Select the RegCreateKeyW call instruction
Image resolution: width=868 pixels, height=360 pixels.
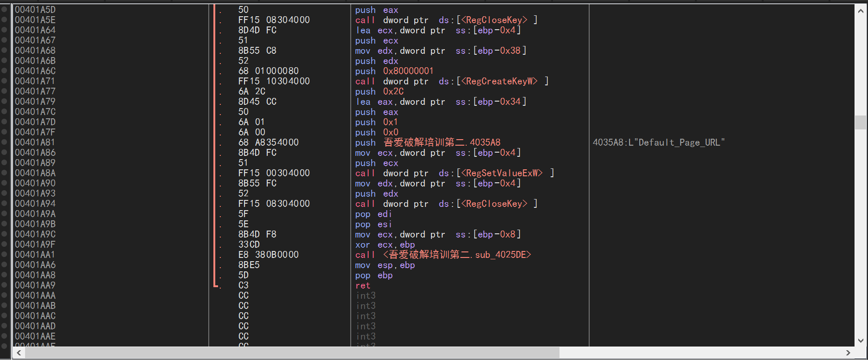click(452, 81)
